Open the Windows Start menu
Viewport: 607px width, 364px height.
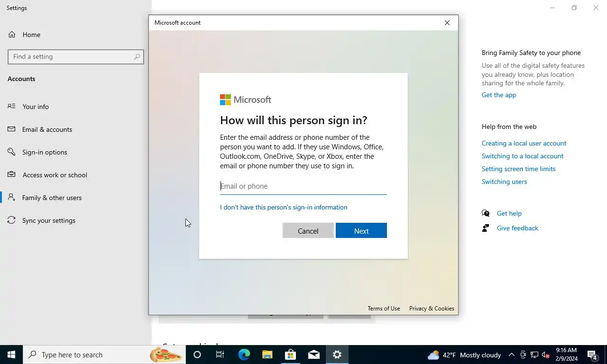coord(11,355)
